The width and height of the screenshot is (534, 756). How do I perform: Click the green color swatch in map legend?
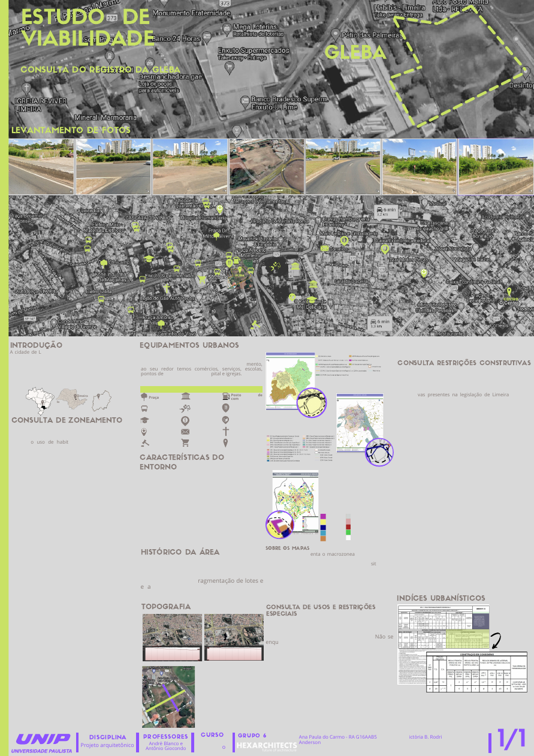348,532
